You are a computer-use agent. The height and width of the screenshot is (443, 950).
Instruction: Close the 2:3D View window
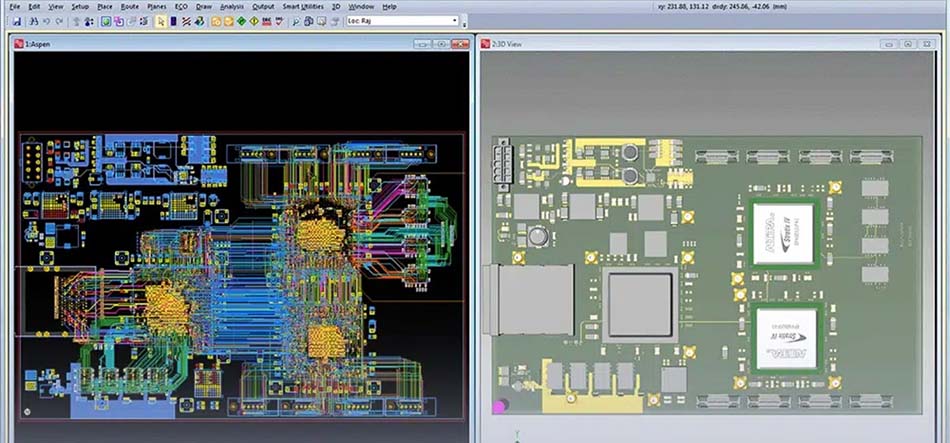pos(926,44)
